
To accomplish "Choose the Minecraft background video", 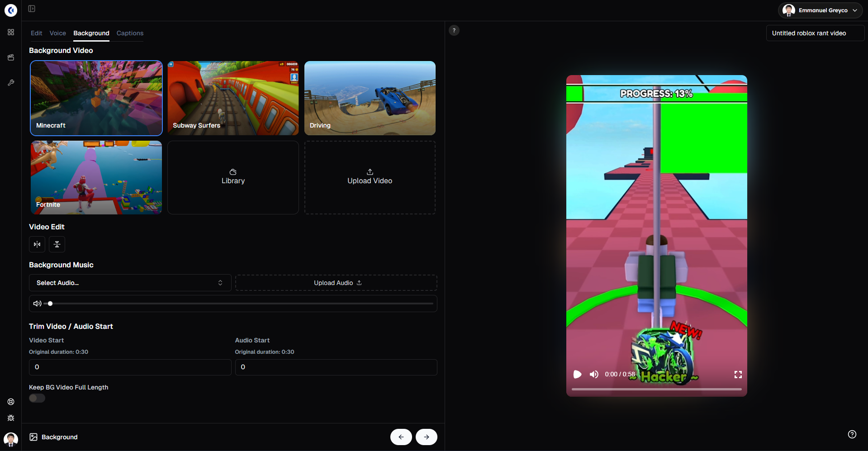I will [x=96, y=98].
